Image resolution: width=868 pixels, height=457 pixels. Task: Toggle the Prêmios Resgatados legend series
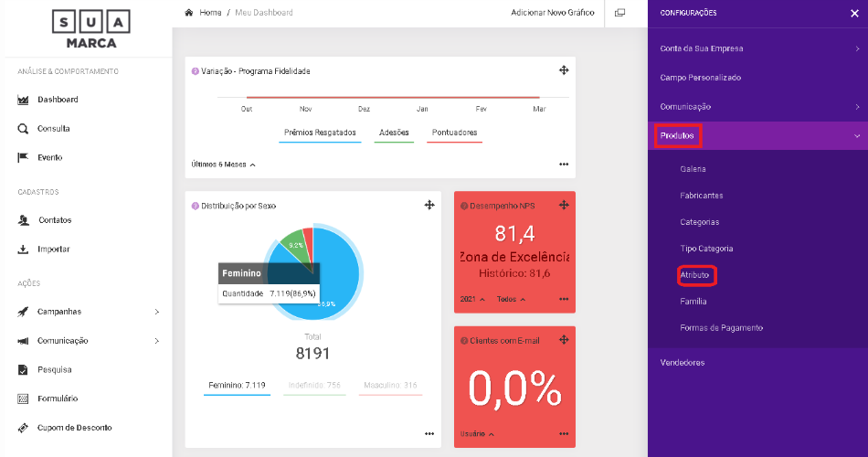click(x=320, y=133)
